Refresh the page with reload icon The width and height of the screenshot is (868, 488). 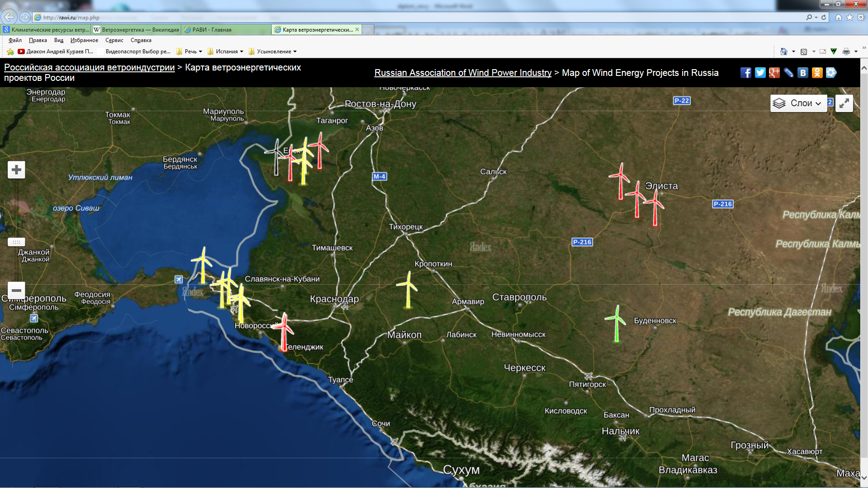tap(824, 18)
